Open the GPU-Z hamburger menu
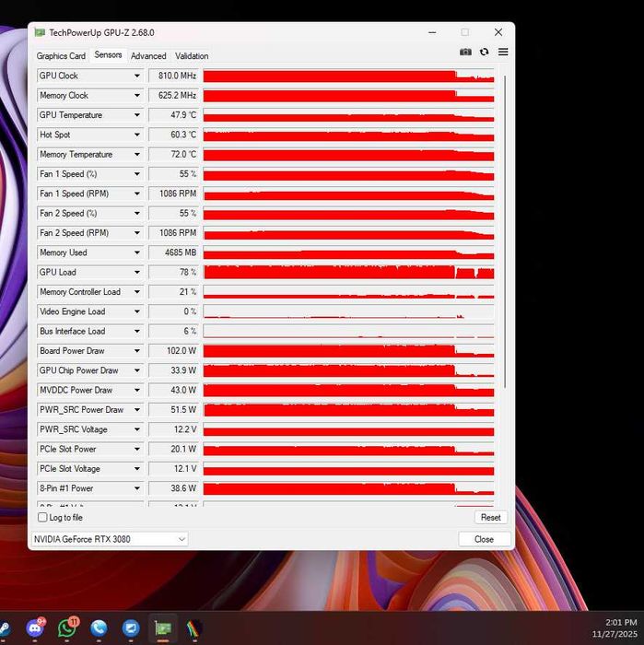This screenshot has width=644, height=645. tap(503, 52)
